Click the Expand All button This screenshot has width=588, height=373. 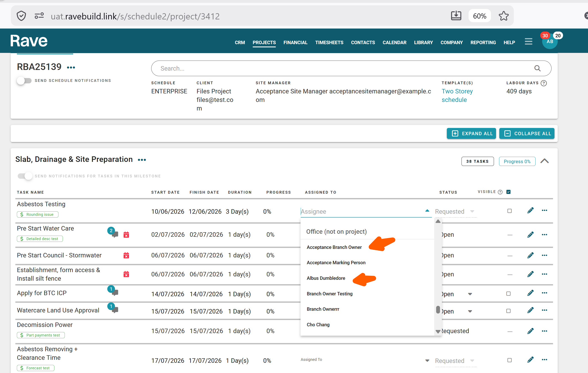(x=471, y=134)
